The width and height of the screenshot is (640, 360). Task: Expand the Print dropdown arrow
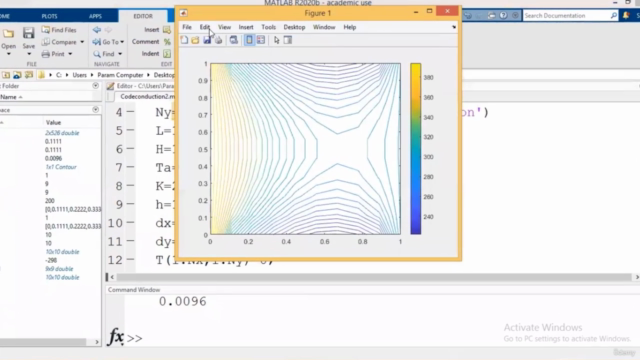(70, 54)
